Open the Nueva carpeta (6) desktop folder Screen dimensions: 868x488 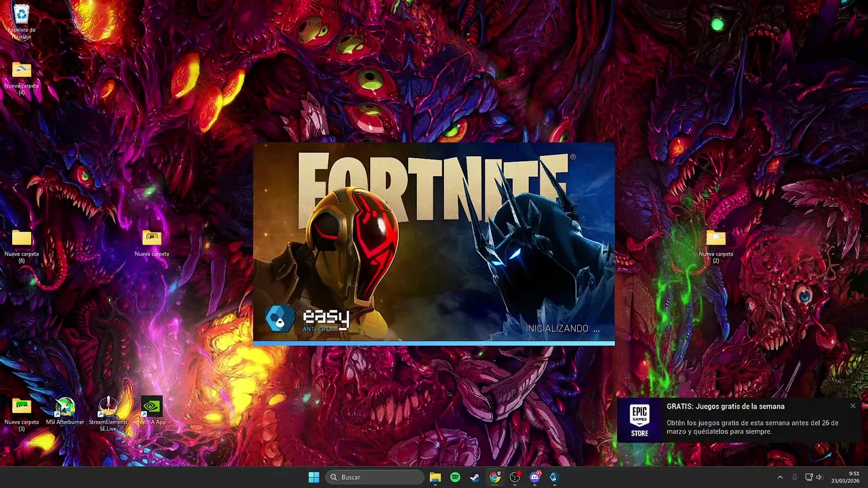22,245
